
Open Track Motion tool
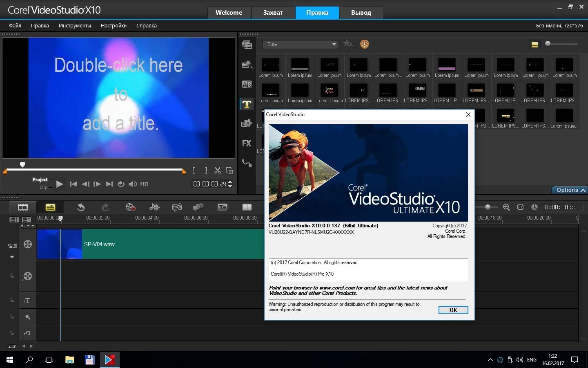click(198, 207)
